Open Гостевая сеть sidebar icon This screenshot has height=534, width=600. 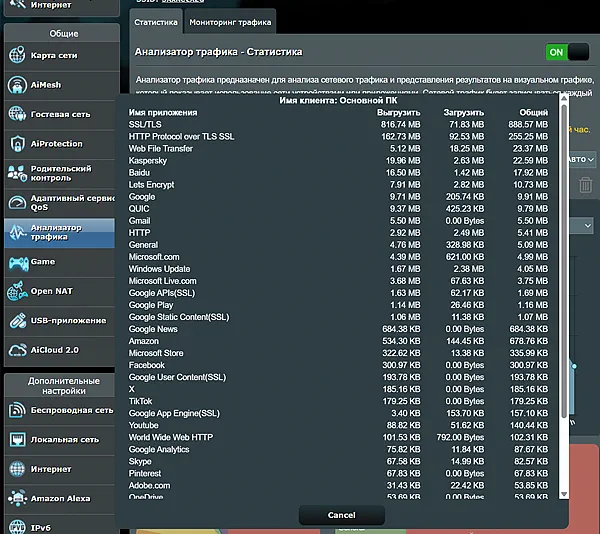[x=19, y=115]
